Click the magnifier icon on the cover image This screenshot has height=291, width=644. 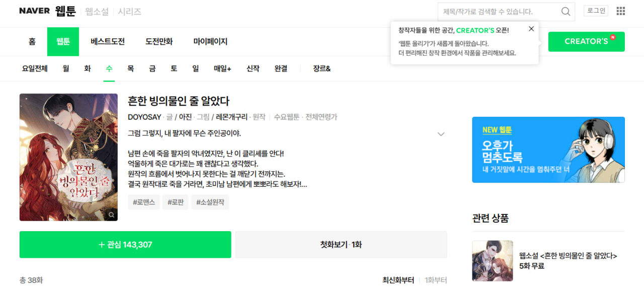pos(111,215)
